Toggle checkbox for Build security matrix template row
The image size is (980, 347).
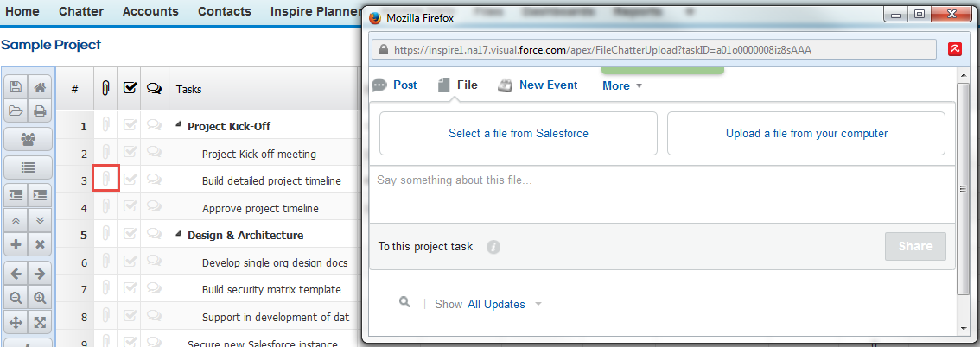(130, 289)
